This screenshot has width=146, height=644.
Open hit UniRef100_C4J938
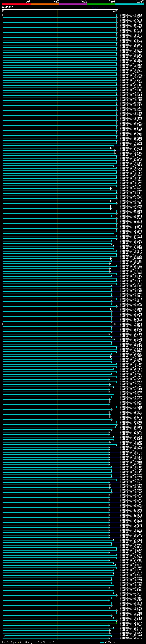(x=131, y=20)
